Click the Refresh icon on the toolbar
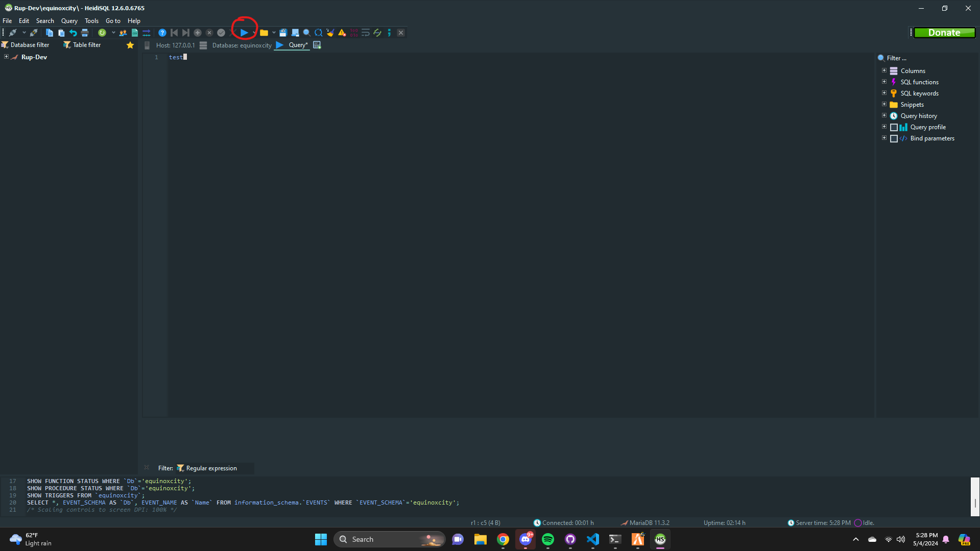 102,32
